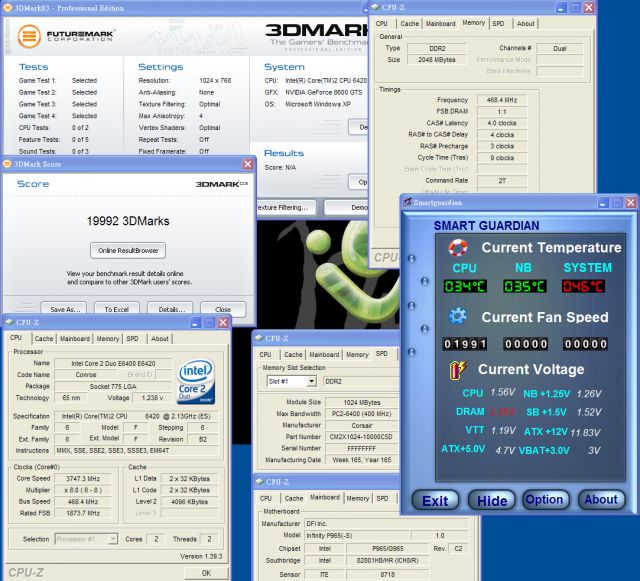Click the CPU temperature 034°C display

tap(465, 286)
